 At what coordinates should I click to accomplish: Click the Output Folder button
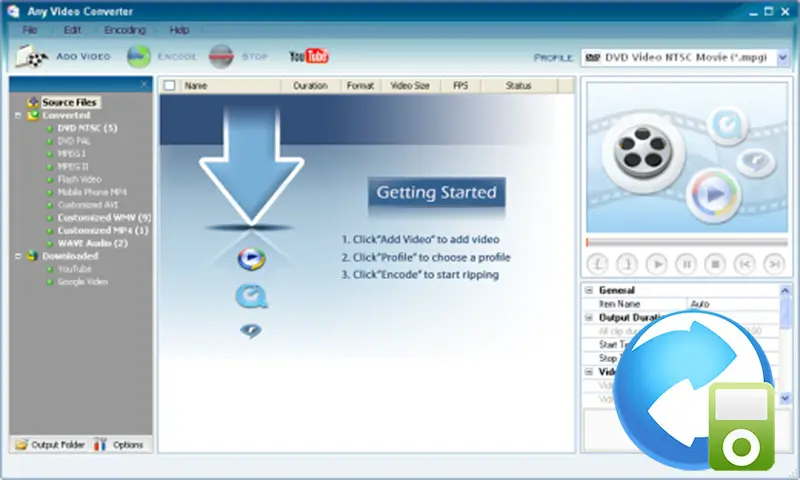coord(50,445)
